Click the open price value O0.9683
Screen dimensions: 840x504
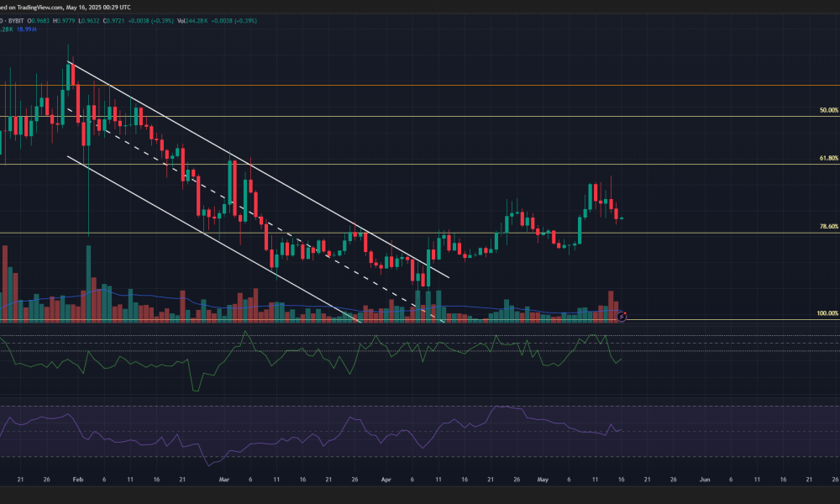tap(38, 21)
